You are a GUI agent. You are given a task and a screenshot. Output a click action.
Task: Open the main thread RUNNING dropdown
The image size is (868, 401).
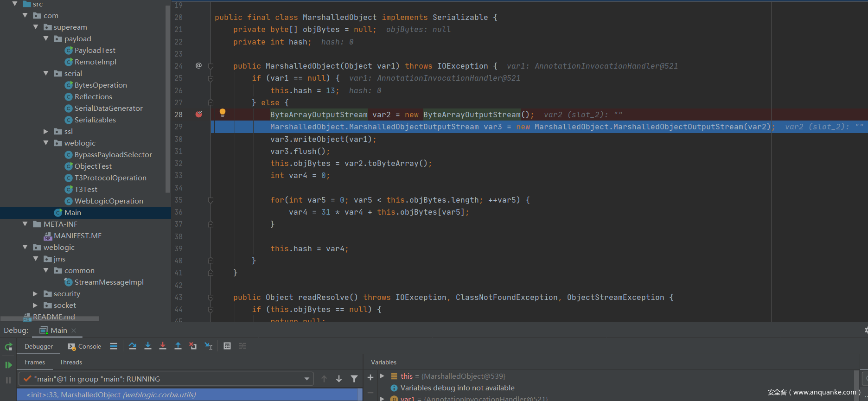tap(306, 379)
